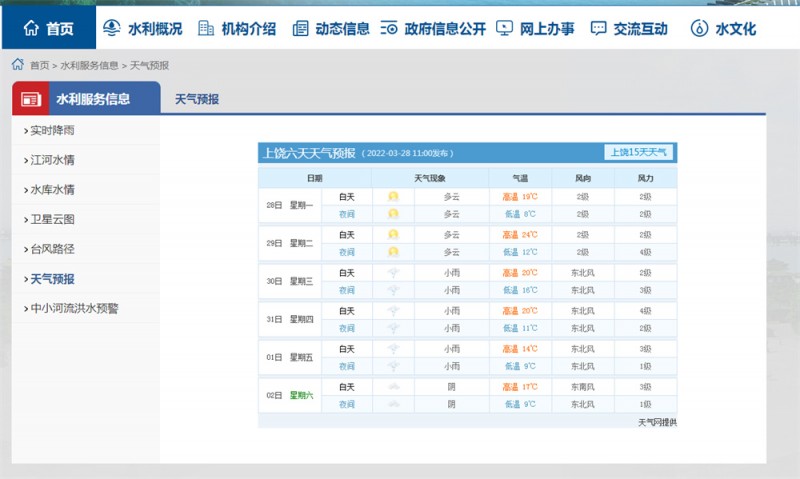
Task: Click the breadcrumb home icon
Action: [18, 64]
